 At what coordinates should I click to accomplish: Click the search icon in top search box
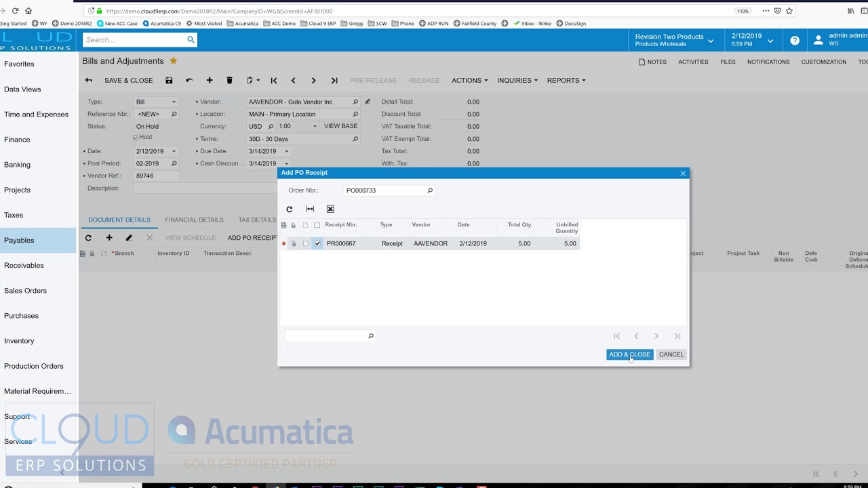click(x=191, y=40)
